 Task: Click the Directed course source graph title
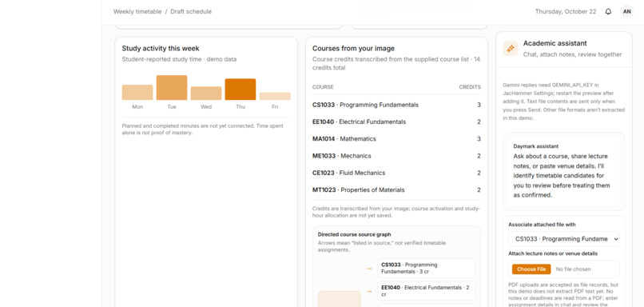coord(355,234)
